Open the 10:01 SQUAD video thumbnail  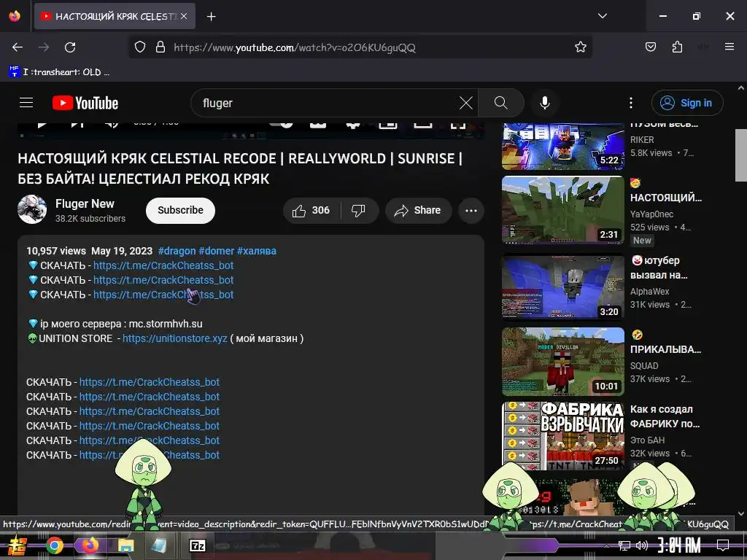click(x=562, y=362)
